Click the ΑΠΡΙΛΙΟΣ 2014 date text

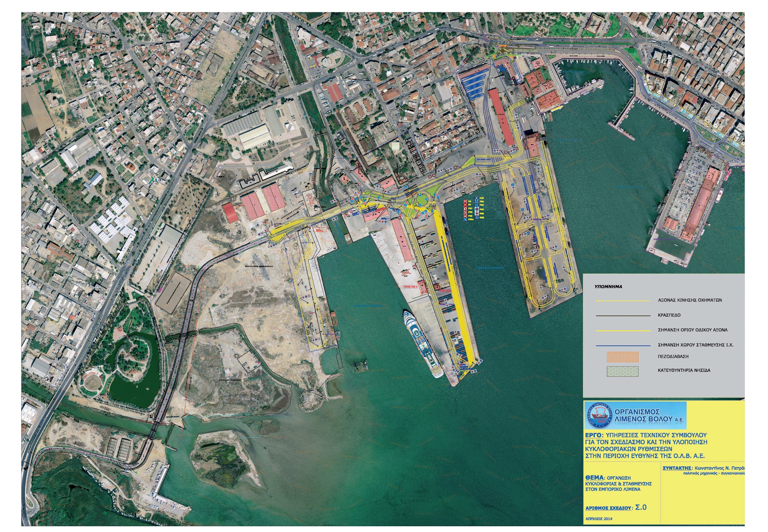[x=599, y=519]
